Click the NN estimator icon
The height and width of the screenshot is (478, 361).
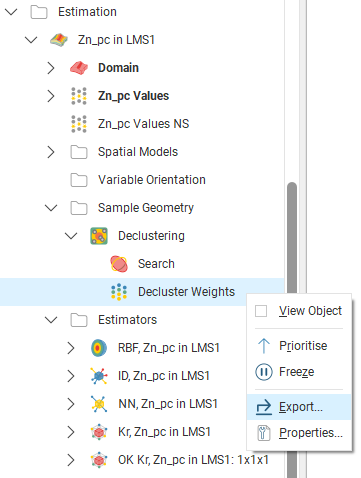[x=99, y=404]
